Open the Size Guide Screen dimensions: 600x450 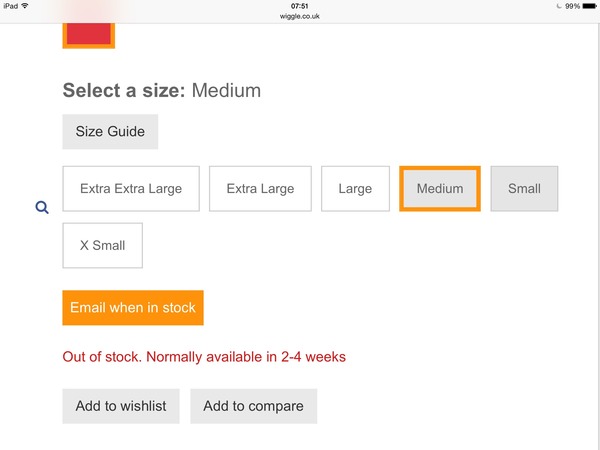coord(110,132)
